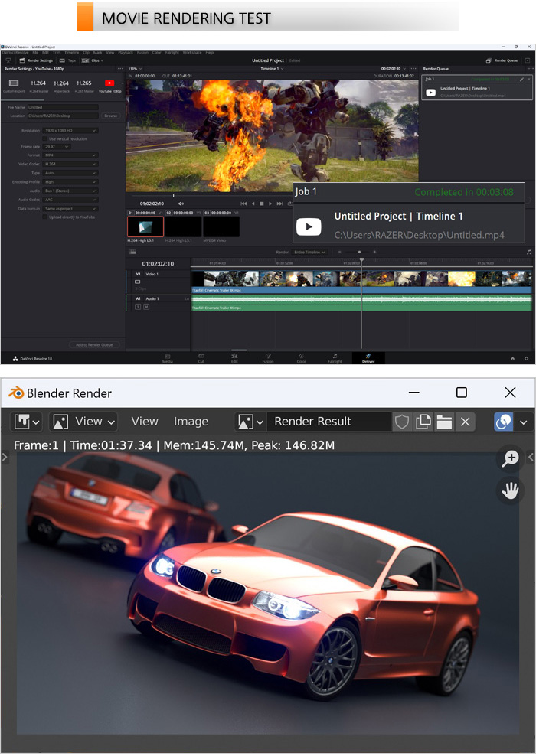This screenshot has height=756, width=536.
Task: Click the Render Queue toolbar button
Action: (502, 60)
